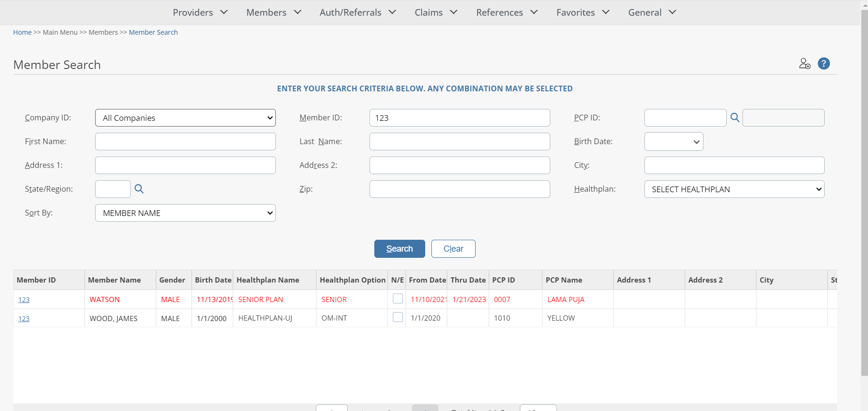Open the Providers menu
Viewport: 868px width, 411px height.
point(200,12)
